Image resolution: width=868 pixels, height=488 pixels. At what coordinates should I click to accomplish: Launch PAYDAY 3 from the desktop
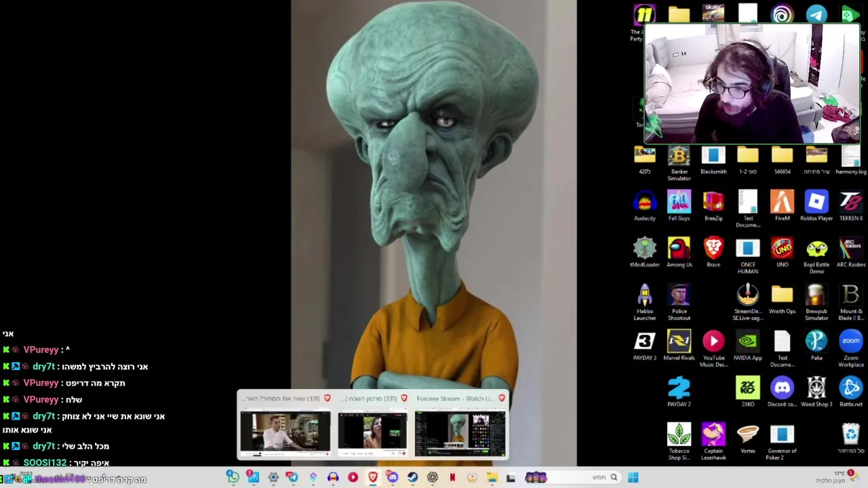coord(644,346)
